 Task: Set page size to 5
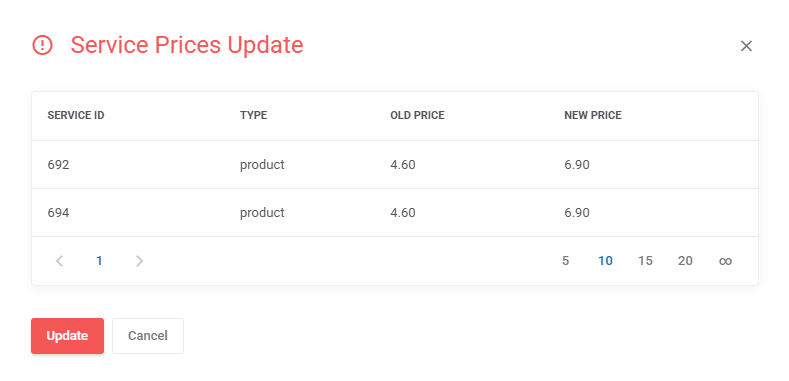[x=565, y=261]
